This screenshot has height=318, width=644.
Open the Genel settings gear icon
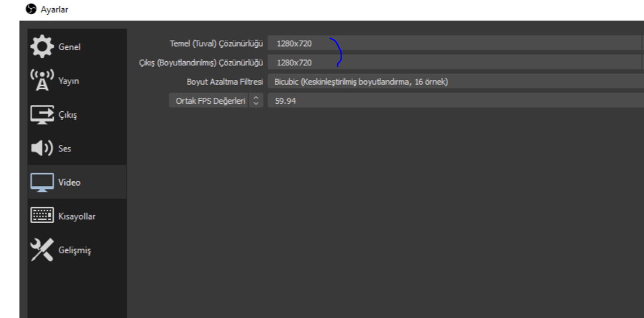(42, 47)
